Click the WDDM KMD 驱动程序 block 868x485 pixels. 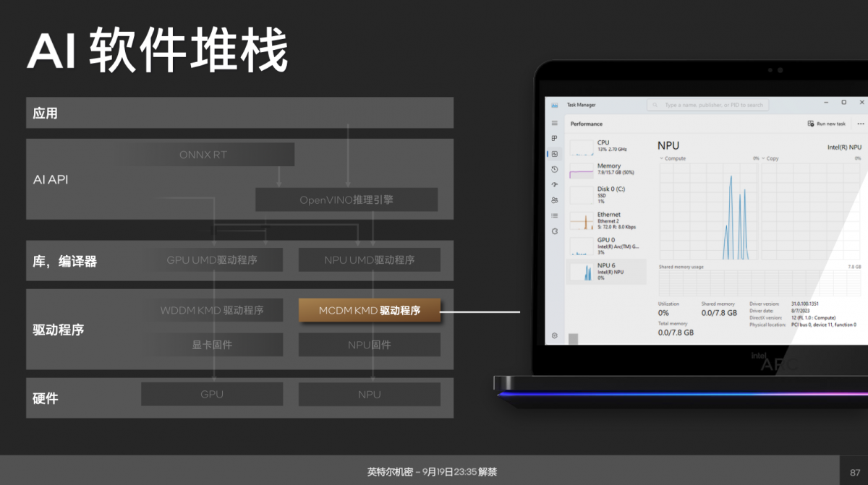(212, 311)
